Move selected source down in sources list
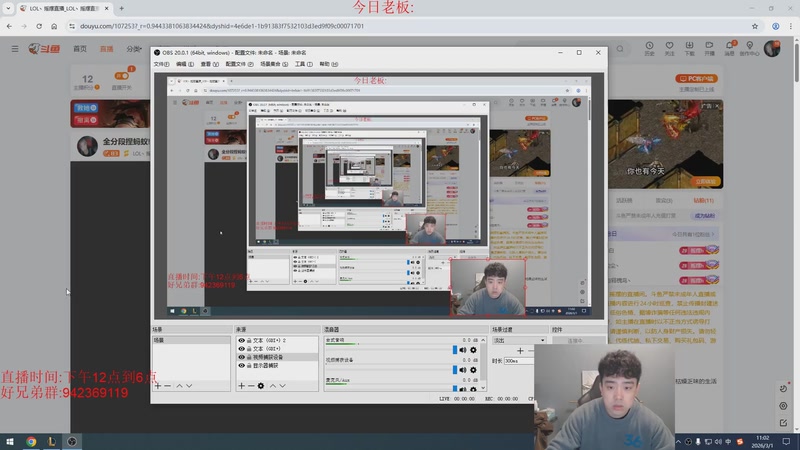800x450 pixels. coord(282,386)
